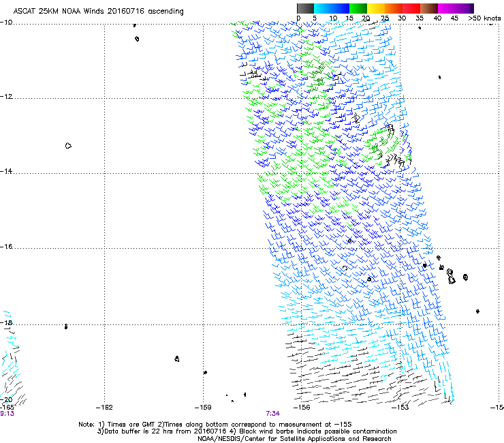Screen dimensions: 504x443
Task: Click the 'Data buffer is 22 hrs' note
Action: point(247,431)
